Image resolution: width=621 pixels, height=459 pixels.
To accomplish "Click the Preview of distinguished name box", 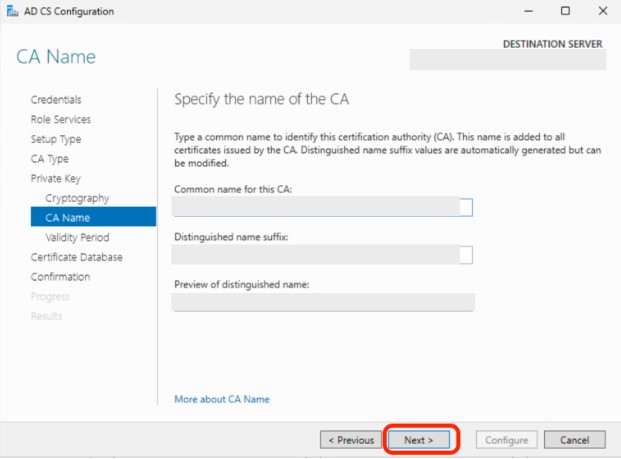I will click(322, 302).
